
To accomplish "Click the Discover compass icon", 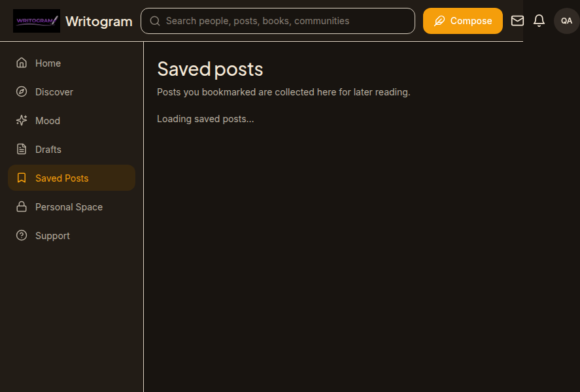I will click(22, 91).
